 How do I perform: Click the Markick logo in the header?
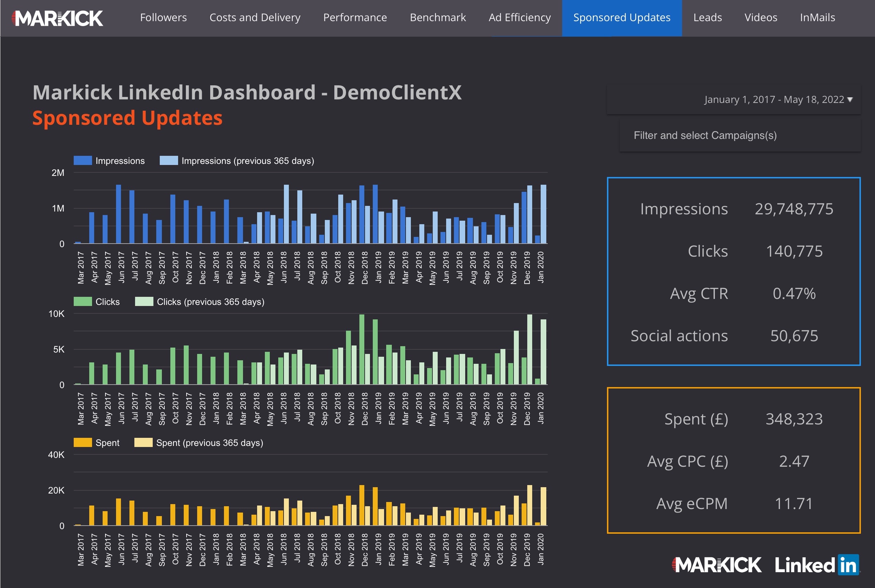point(57,18)
